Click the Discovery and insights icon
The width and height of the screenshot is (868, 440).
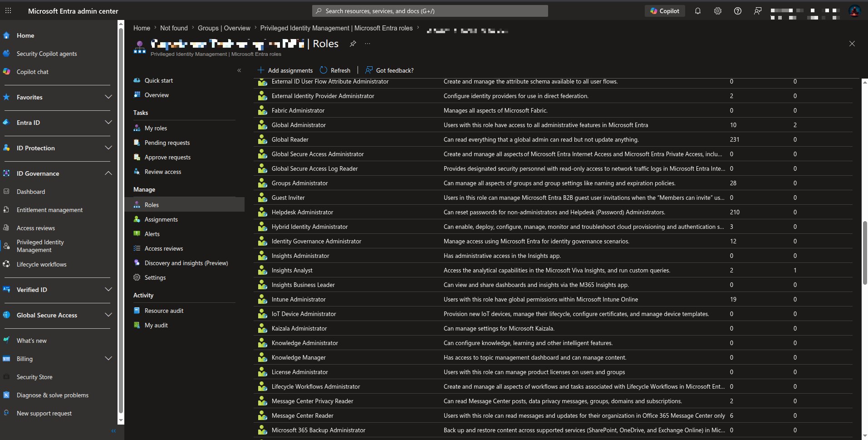point(137,263)
